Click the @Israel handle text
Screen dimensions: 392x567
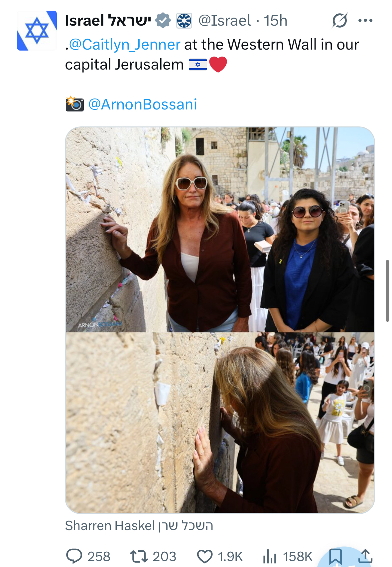tap(225, 21)
